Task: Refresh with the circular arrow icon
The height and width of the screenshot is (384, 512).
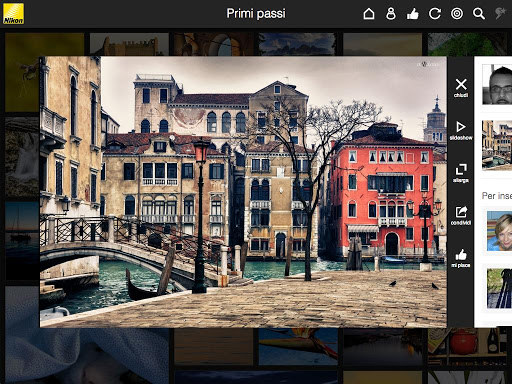Action: (435, 14)
